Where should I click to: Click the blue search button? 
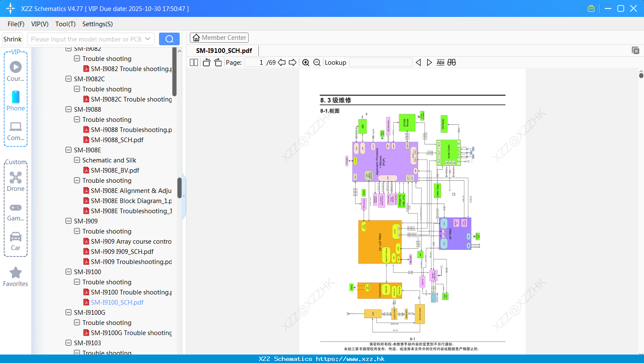(169, 39)
